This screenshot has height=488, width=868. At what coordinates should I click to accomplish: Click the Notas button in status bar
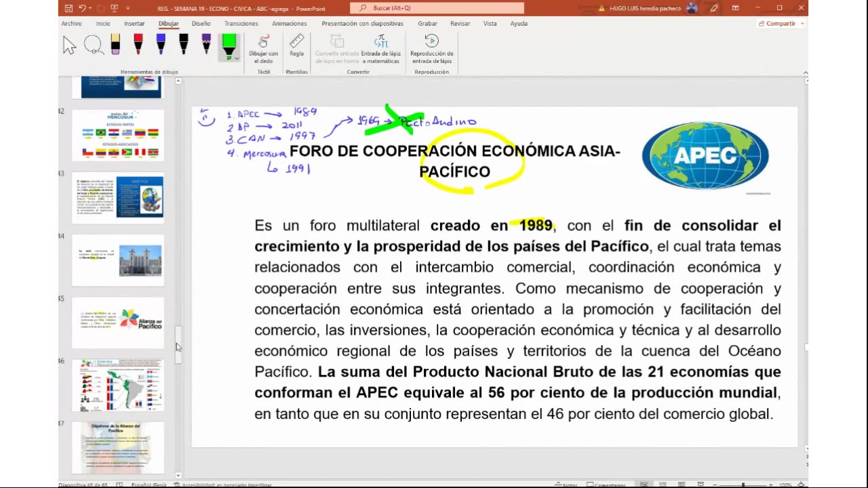(566, 485)
